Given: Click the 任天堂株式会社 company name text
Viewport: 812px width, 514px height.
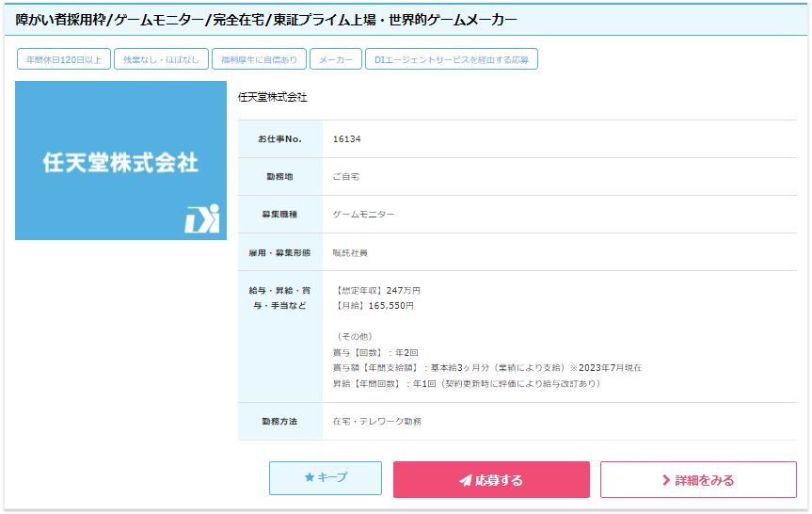Looking at the screenshot, I should (273, 97).
